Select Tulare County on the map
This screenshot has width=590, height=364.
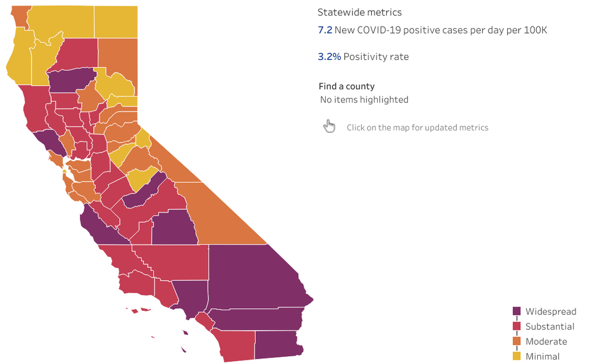click(173, 228)
